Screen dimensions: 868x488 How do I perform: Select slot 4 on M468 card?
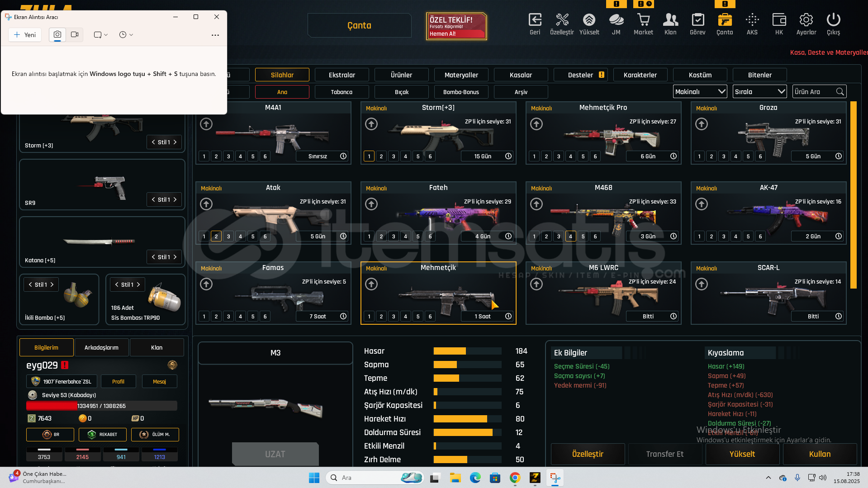pos(571,236)
